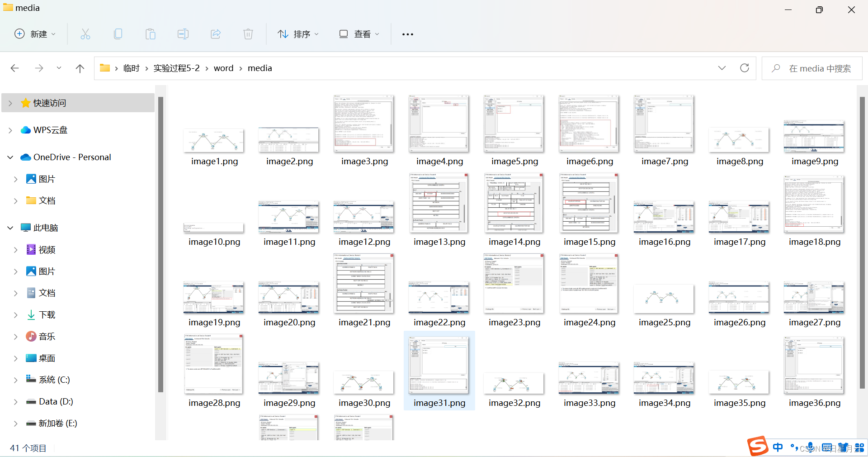Click 实验过程5-2 in breadcrumb path

[x=176, y=68]
